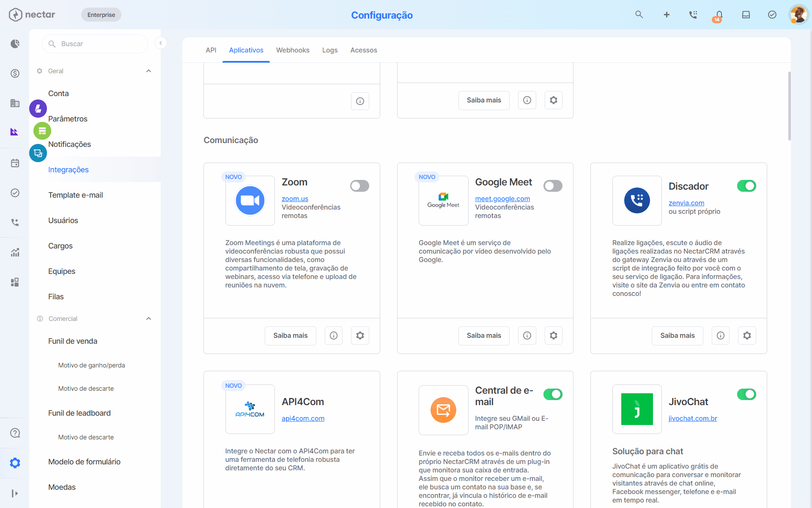Disable the JivoChat toggle

(746, 394)
